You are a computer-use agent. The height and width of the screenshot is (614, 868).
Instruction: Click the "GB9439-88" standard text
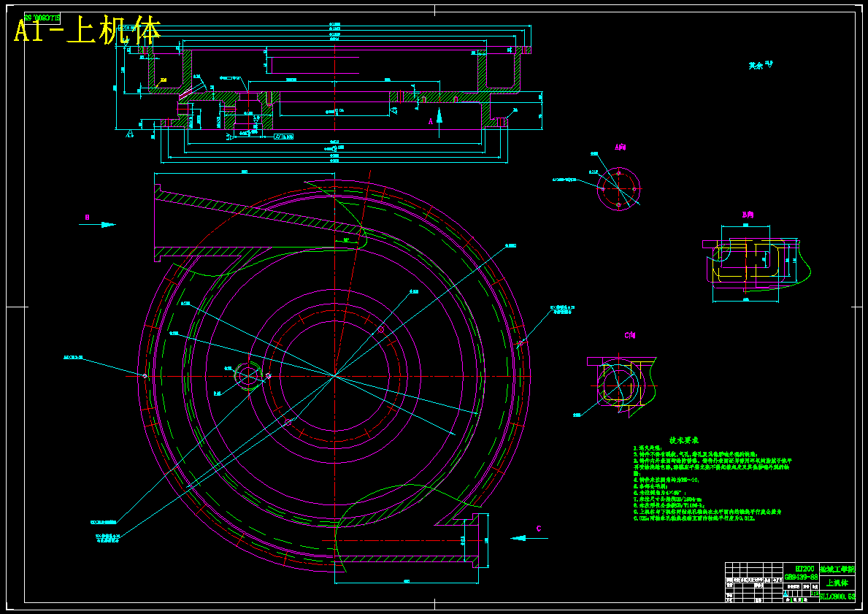[x=800, y=577]
